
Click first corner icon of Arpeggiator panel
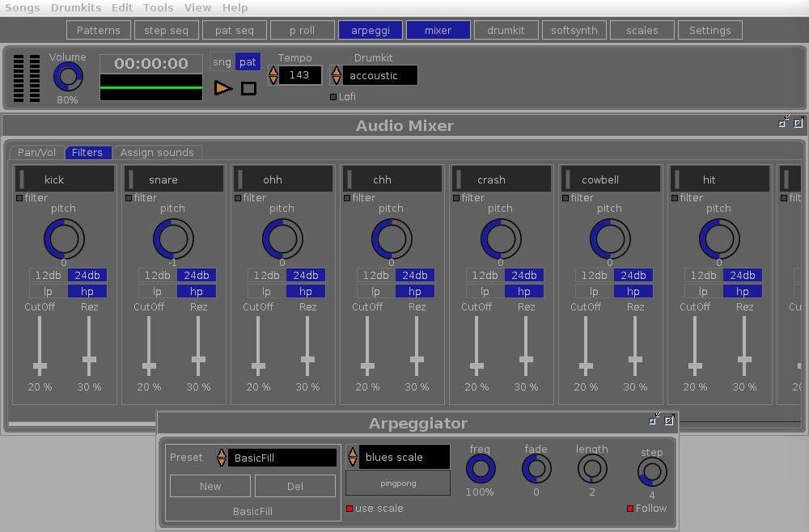654,419
